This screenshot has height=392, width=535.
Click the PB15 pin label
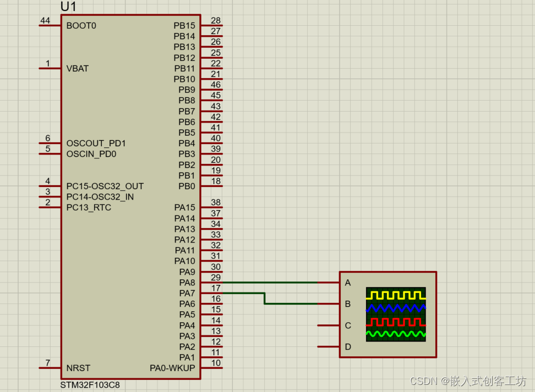(184, 25)
